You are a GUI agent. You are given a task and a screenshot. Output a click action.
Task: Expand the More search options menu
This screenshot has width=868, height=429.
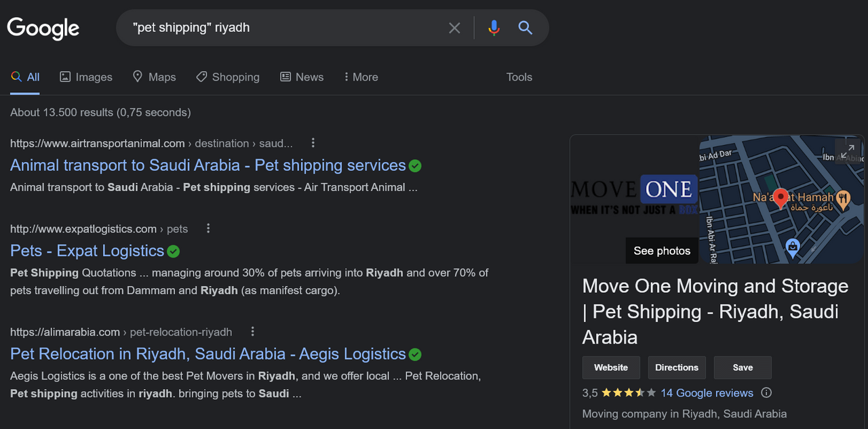[x=361, y=77]
